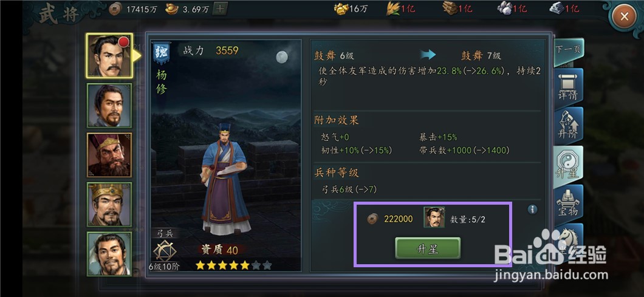Open the 详情 details tab

[569, 87]
